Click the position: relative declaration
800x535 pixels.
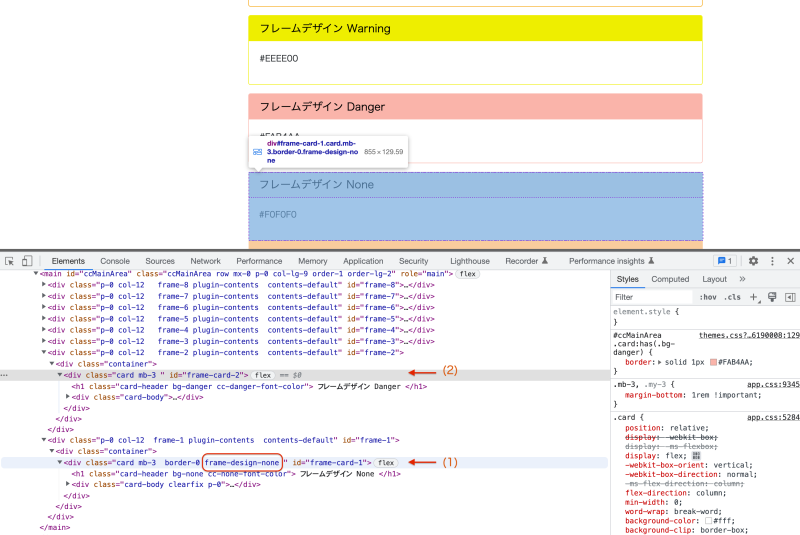(667, 428)
